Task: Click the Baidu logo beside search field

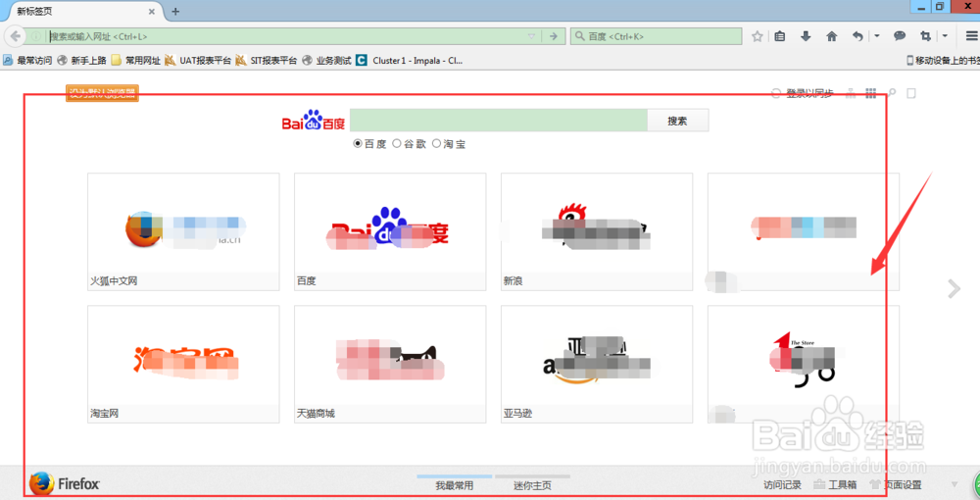Action: tap(314, 120)
